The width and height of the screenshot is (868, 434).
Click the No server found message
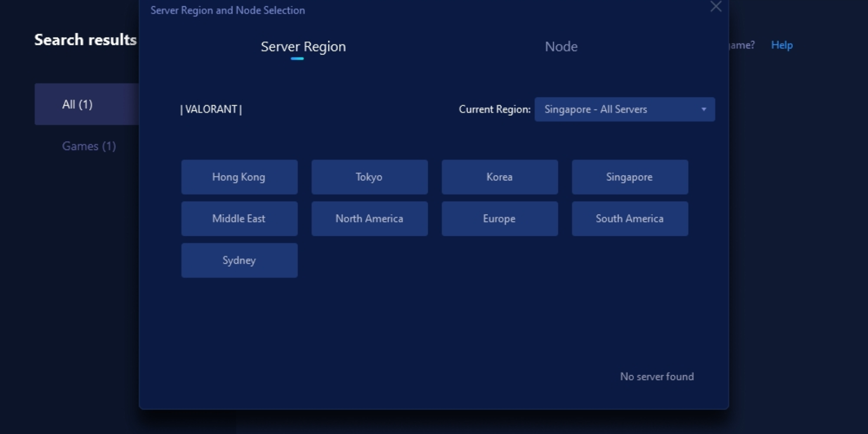coord(657,377)
